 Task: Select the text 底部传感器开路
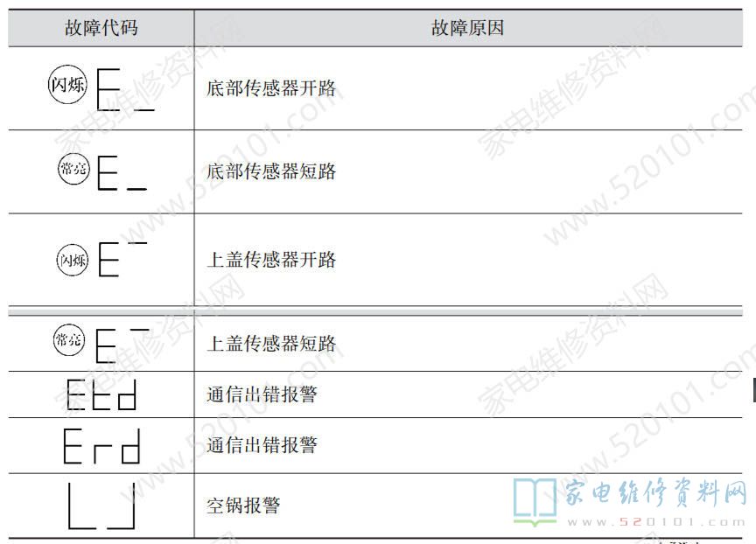pos(271,88)
